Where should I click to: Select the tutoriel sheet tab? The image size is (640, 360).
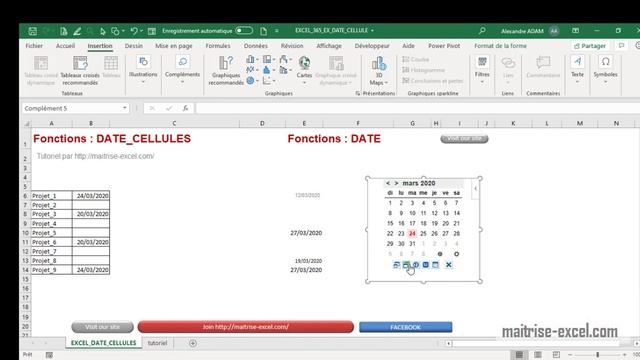157,343
